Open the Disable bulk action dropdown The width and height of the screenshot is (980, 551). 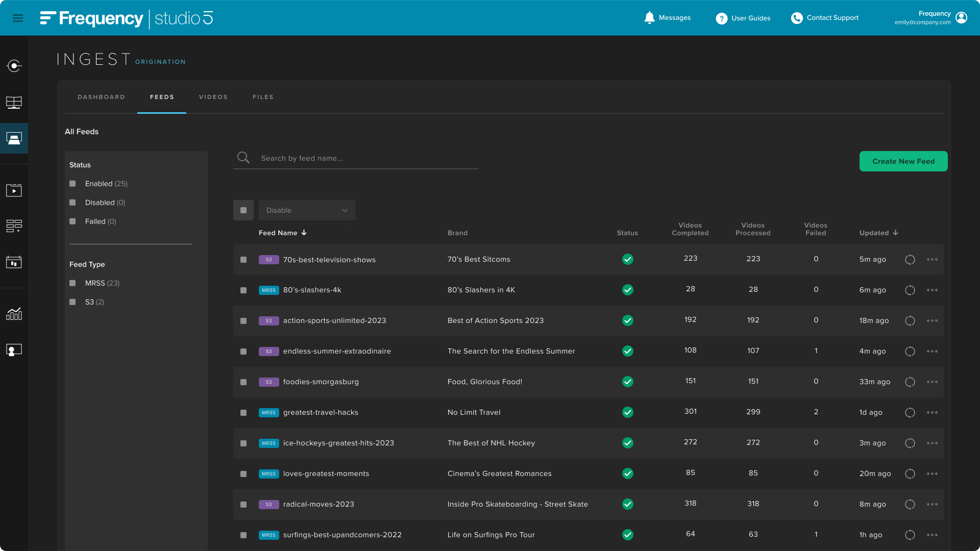[x=307, y=210]
